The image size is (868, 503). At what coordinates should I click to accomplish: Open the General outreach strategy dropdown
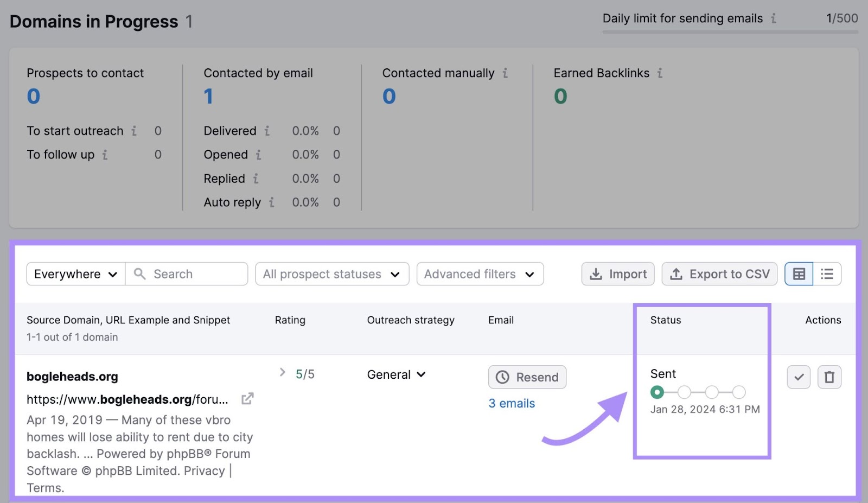(395, 374)
